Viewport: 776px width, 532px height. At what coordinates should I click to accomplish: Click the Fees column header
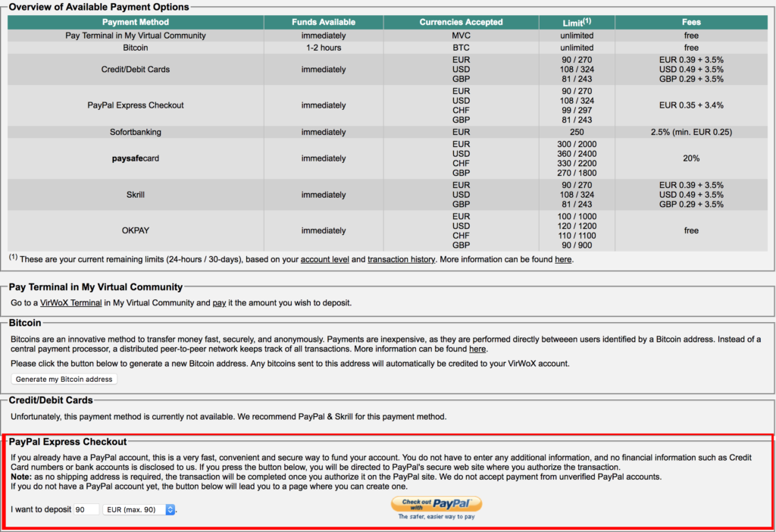point(691,23)
